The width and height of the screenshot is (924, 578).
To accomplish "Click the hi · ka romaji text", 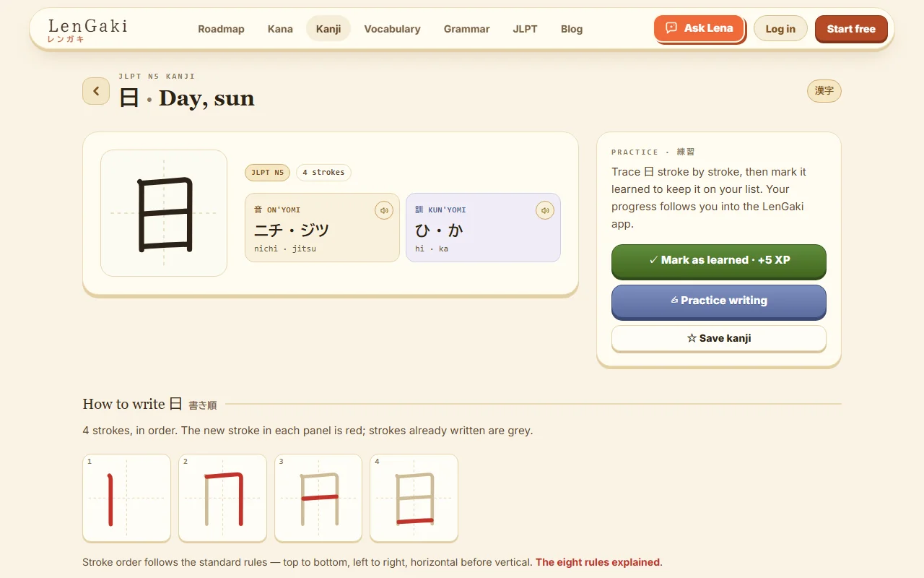I will [x=432, y=249].
